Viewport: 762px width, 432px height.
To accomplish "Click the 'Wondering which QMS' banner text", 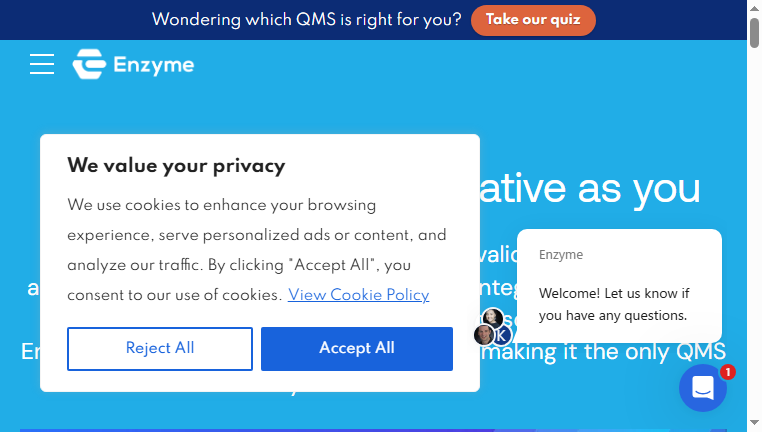I will point(307,20).
